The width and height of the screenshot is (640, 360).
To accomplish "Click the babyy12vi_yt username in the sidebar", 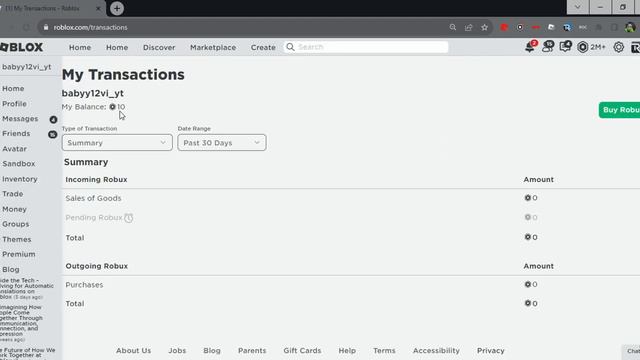I will click(x=27, y=67).
